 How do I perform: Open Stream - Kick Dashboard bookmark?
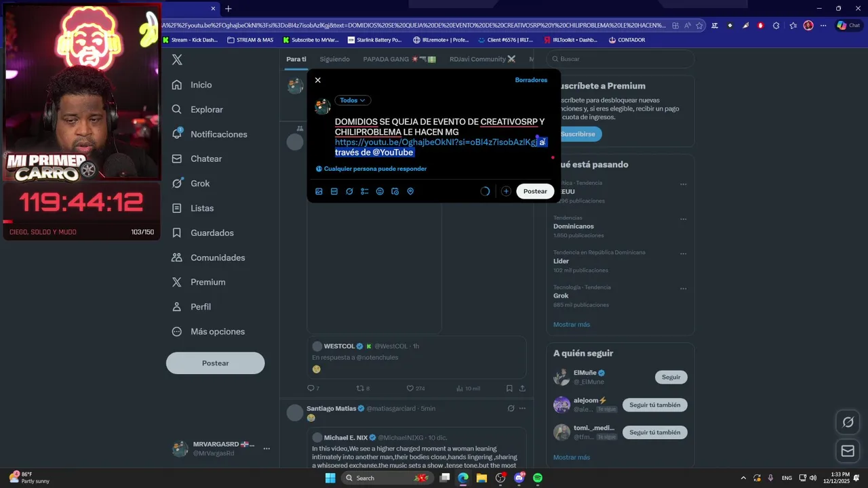click(x=191, y=40)
